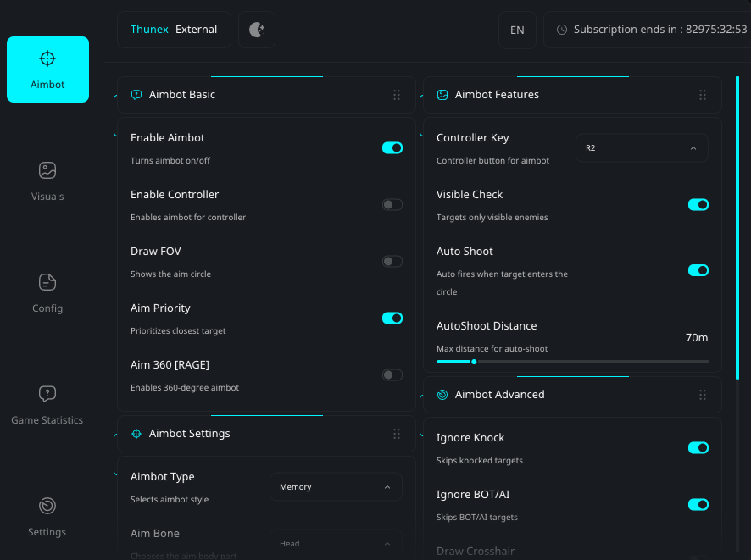
Task: Click the EN language selector
Action: (517, 29)
